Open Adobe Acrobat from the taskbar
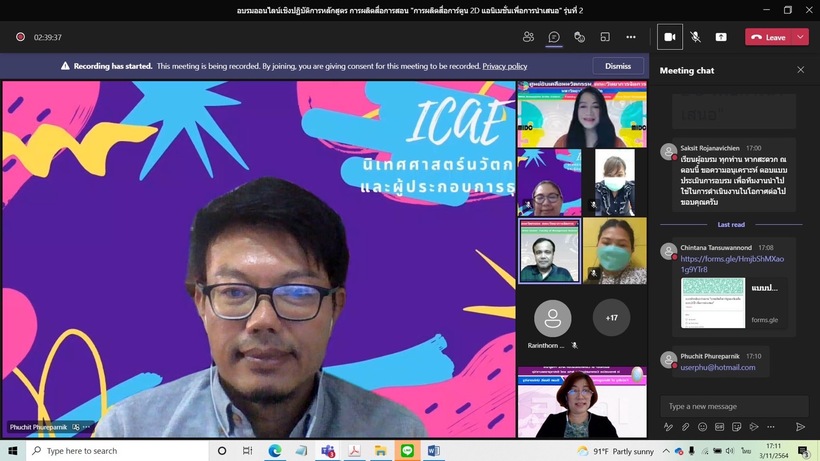Screen dimensions: 820x461 [355, 451]
